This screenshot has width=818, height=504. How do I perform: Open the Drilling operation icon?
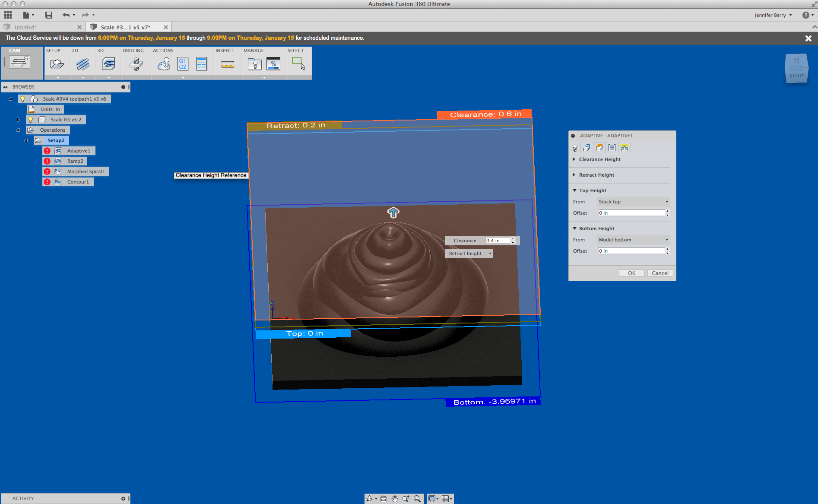pos(135,63)
